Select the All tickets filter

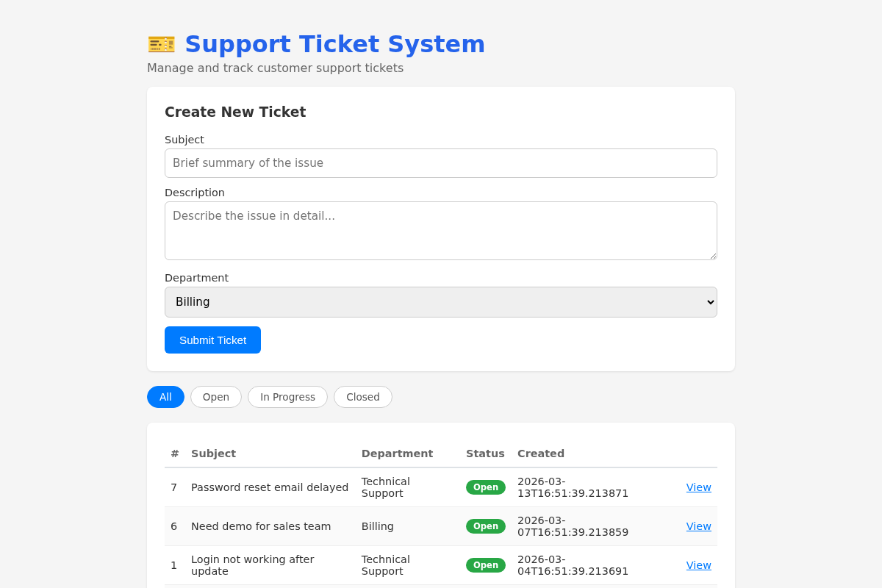(165, 396)
